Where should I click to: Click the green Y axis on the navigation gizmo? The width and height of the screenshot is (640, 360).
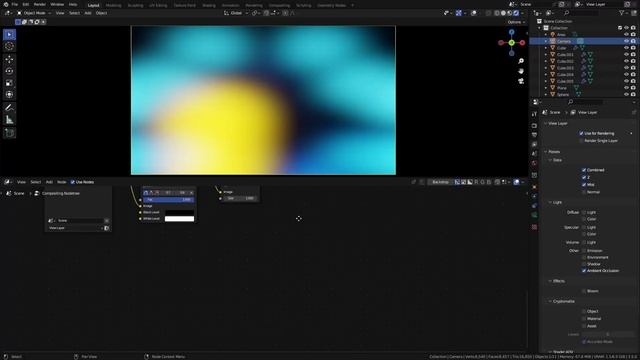[511, 42]
